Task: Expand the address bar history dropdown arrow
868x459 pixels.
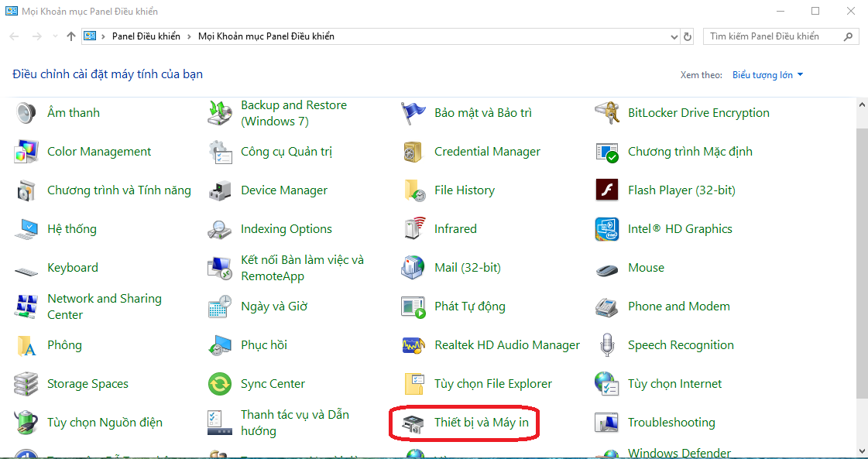Action: click(673, 36)
